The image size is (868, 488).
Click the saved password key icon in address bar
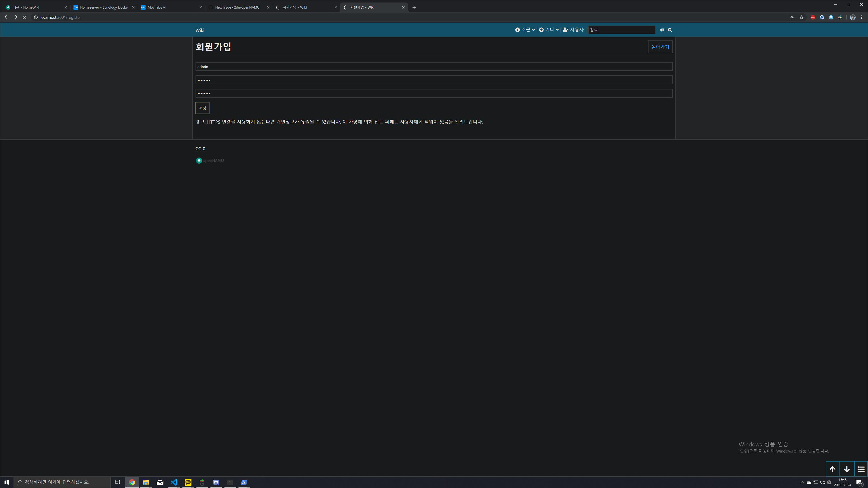(793, 17)
